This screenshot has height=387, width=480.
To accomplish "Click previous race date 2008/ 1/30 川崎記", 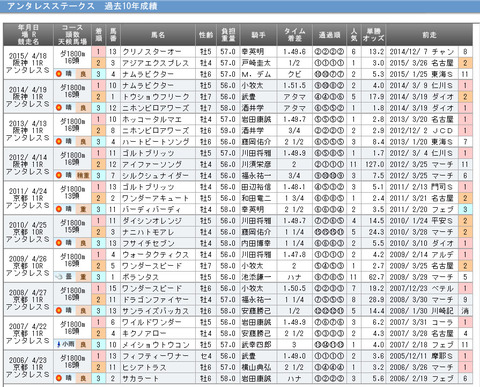I will (x=421, y=311).
